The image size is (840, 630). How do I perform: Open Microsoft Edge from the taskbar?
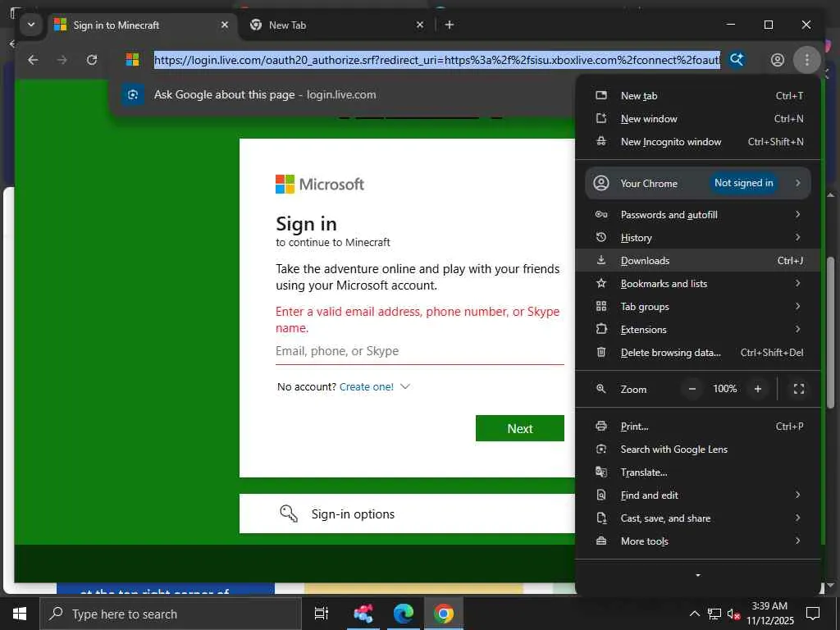coord(404,614)
